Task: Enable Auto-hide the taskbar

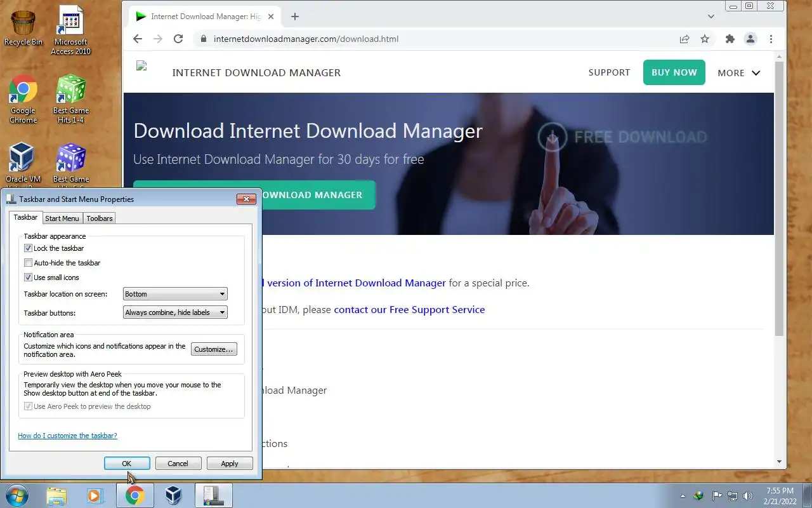Action: click(x=28, y=263)
